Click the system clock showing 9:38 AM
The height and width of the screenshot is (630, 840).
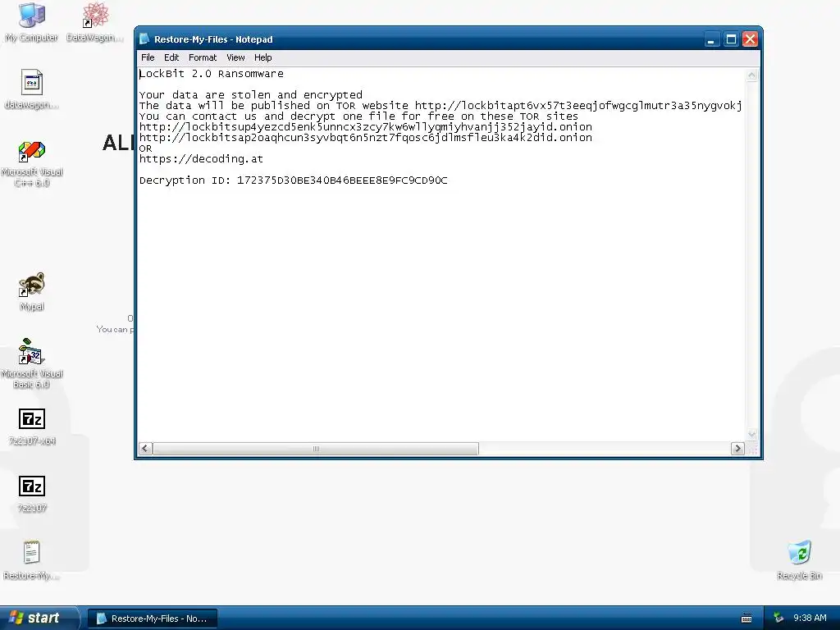(810, 618)
